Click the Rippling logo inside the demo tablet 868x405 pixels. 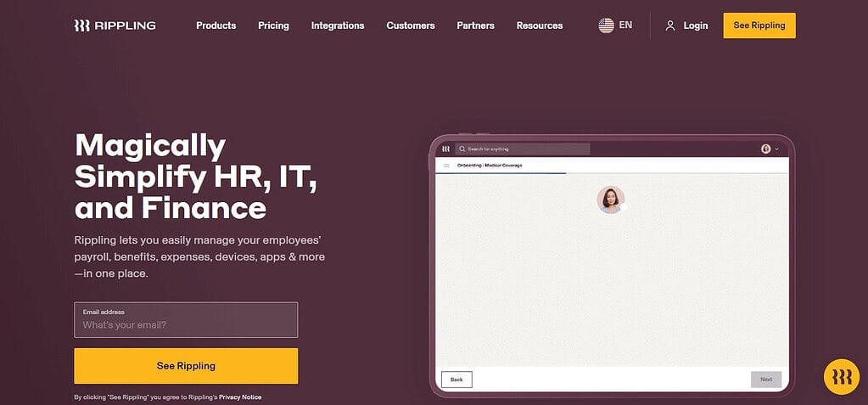pos(445,149)
